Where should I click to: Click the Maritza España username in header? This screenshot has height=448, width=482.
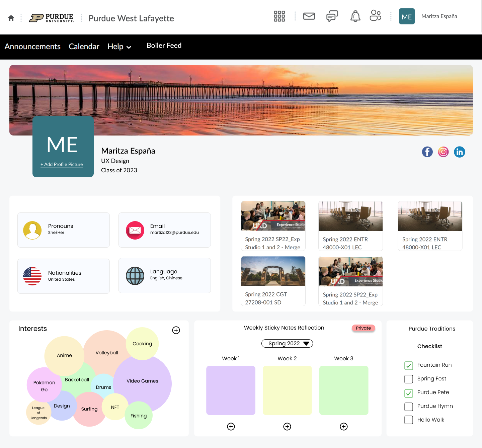(x=439, y=16)
